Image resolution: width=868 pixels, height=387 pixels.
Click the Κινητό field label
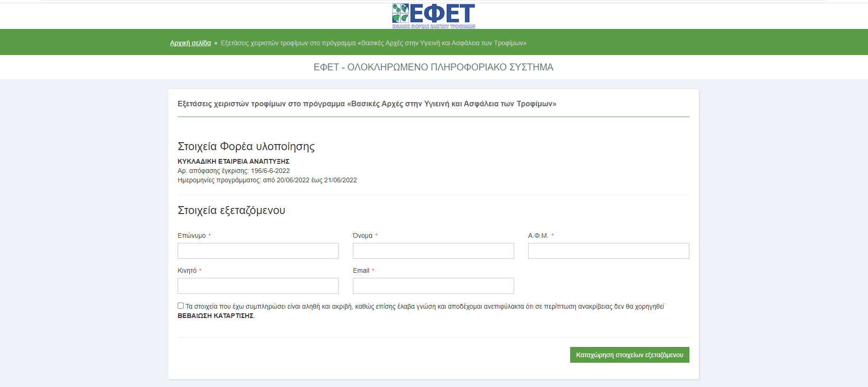tap(187, 270)
